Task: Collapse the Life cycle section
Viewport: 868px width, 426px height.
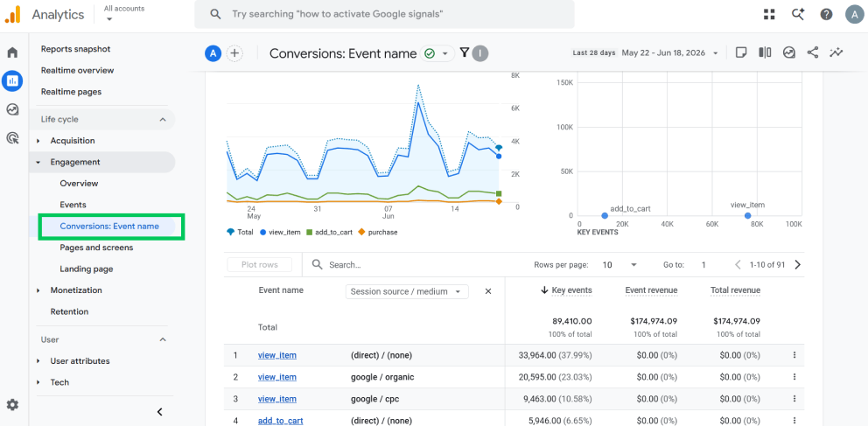Action: (x=162, y=120)
